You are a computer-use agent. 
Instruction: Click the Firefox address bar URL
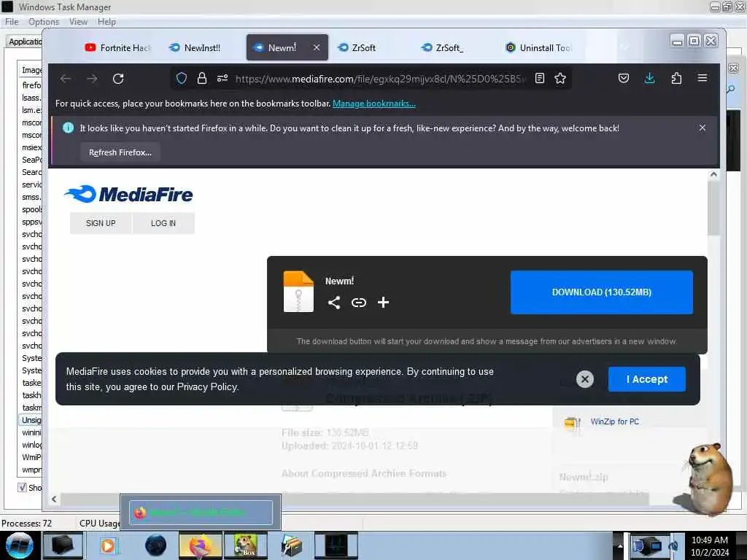pos(380,79)
